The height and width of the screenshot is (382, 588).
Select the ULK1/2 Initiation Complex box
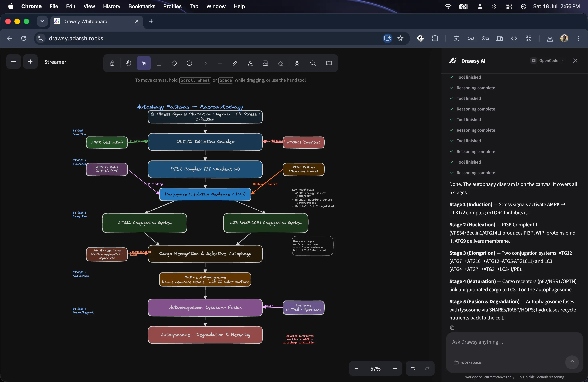205,142
